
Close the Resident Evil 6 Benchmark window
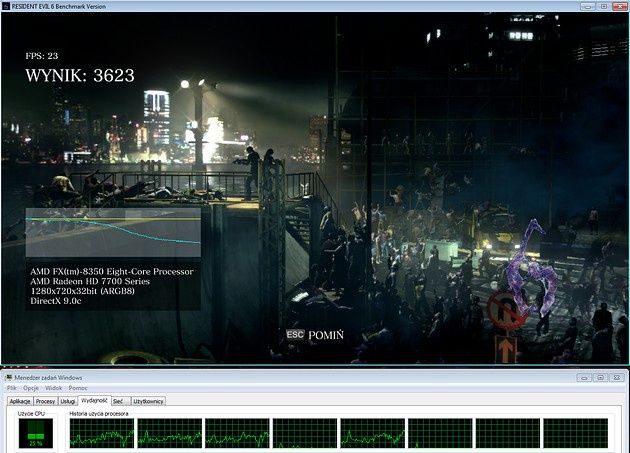[620, 6]
